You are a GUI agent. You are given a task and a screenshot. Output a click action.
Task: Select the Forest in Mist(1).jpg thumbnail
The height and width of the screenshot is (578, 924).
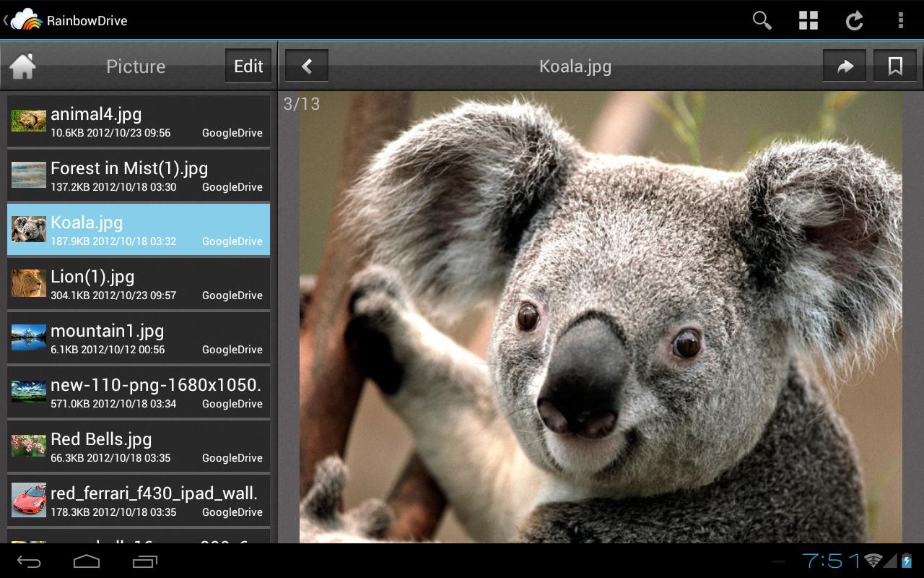[x=29, y=175]
